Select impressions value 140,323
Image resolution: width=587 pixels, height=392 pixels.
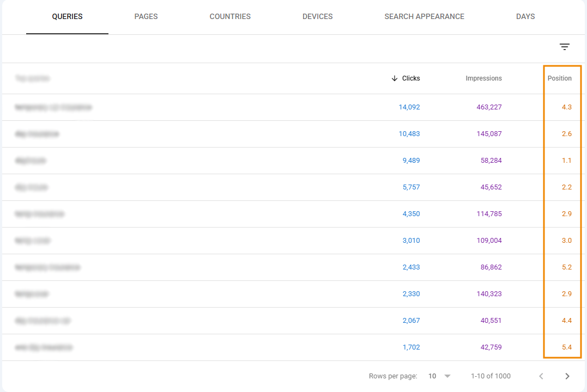click(489, 293)
